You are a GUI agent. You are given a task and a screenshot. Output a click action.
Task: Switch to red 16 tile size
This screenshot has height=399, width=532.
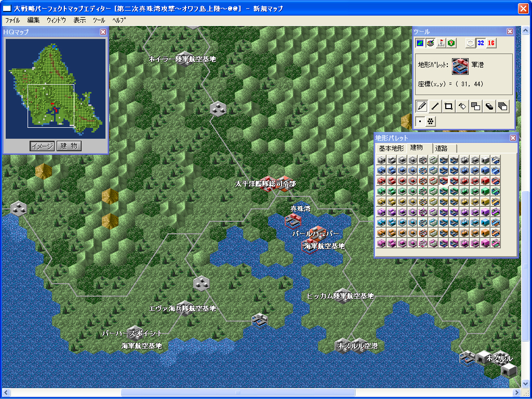pyautogui.click(x=491, y=43)
